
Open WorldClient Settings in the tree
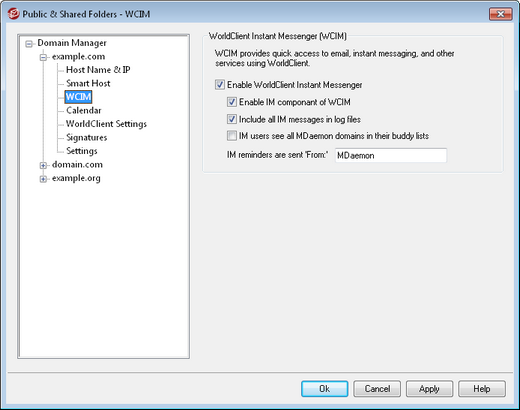106,124
